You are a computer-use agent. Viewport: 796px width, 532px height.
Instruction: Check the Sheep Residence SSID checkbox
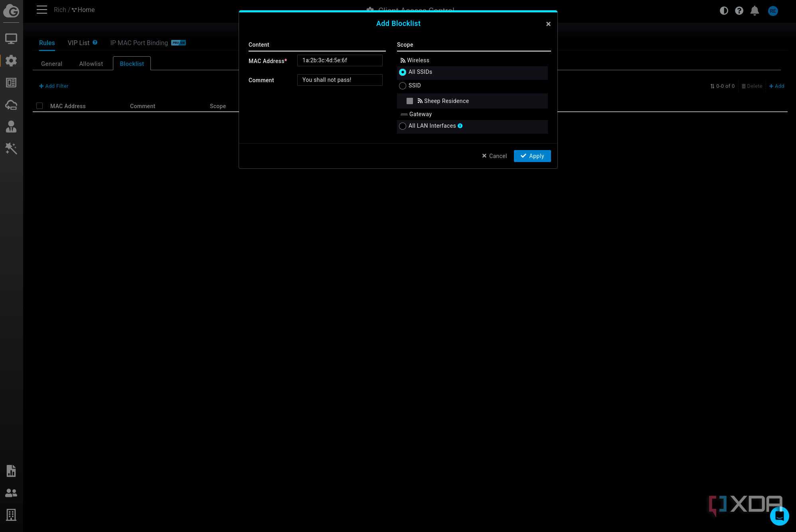(x=410, y=101)
